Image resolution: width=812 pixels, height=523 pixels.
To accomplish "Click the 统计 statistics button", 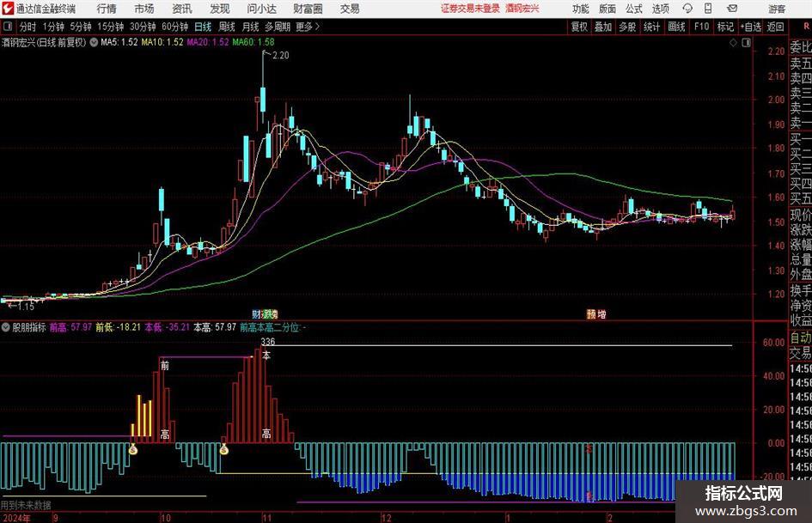I will tap(651, 27).
